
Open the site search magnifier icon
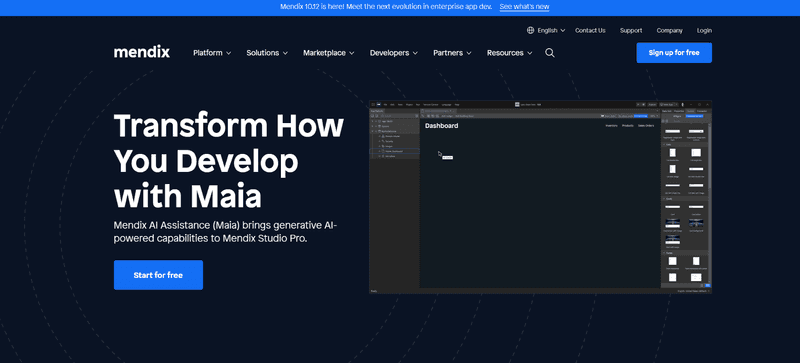[x=549, y=53]
